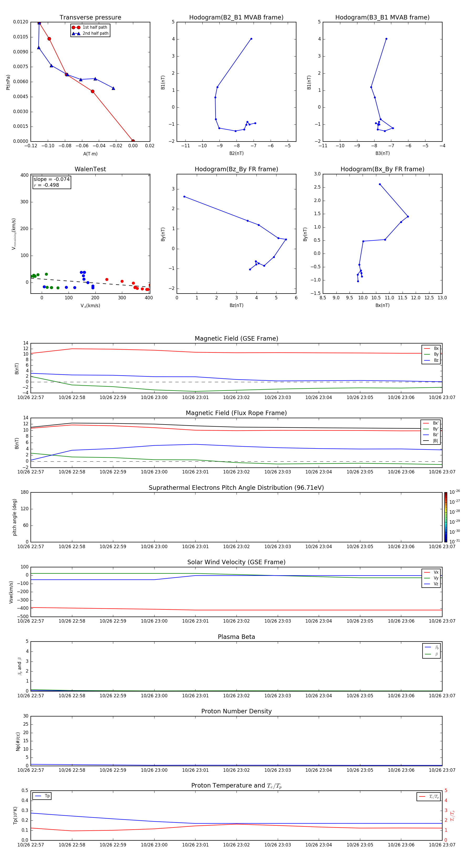
Task: Click the "Magnetic Field (Flux Rope Frame)" title
Action: click(x=236, y=413)
